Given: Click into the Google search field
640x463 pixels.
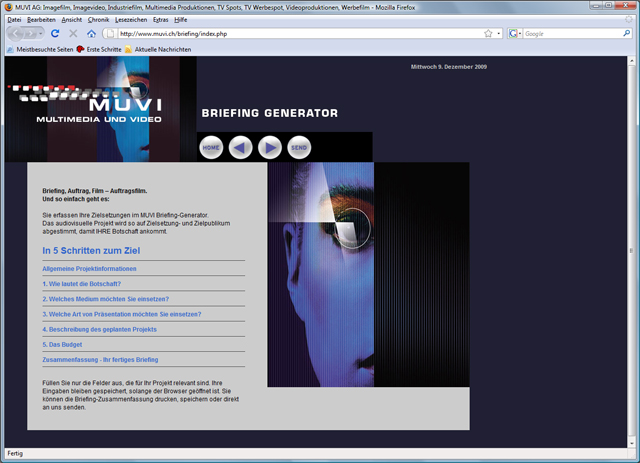Looking at the screenshot, I should 570,33.
